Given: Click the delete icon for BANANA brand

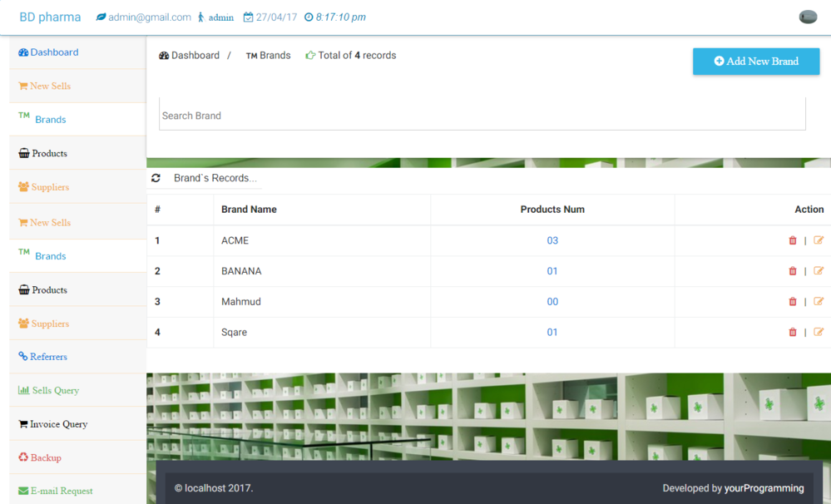Looking at the screenshot, I should pyautogui.click(x=792, y=271).
